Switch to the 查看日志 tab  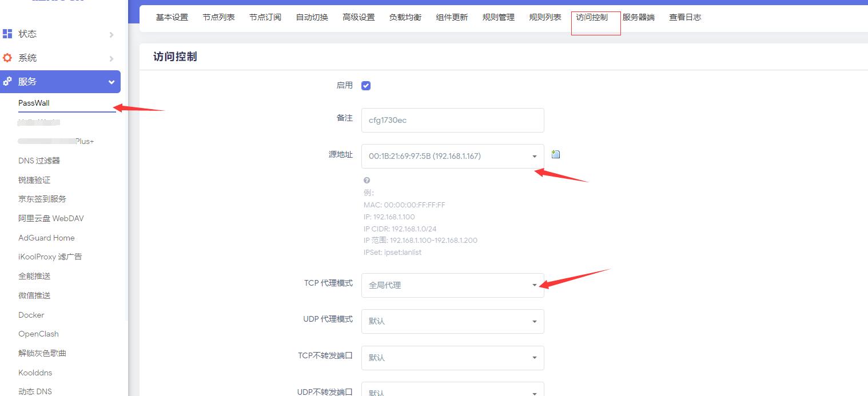coord(685,17)
